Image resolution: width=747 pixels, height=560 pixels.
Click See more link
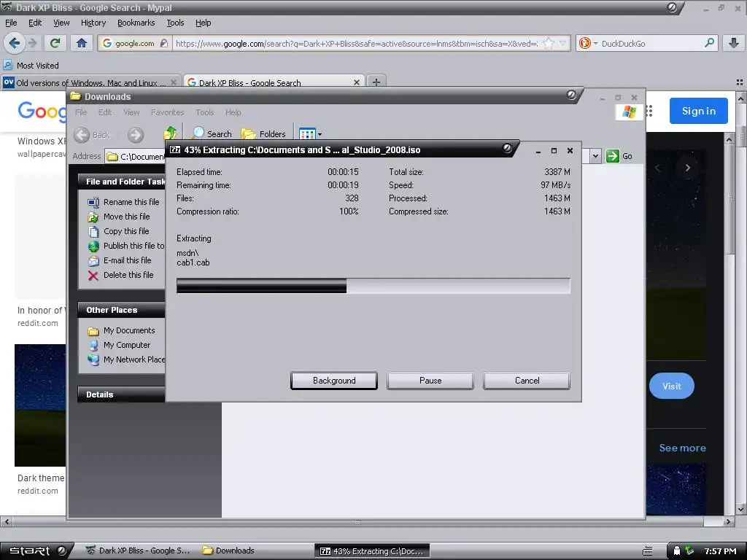tap(682, 448)
